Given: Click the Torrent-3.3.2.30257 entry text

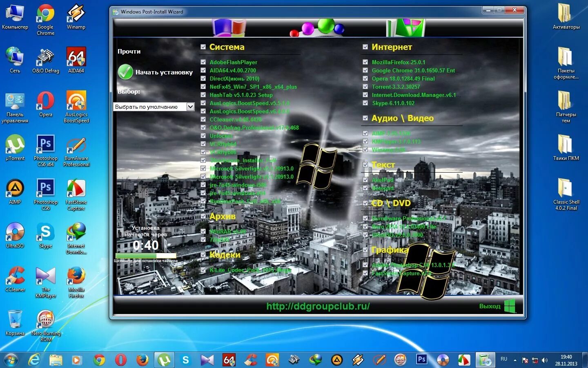Looking at the screenshot, I should [396, 87].
